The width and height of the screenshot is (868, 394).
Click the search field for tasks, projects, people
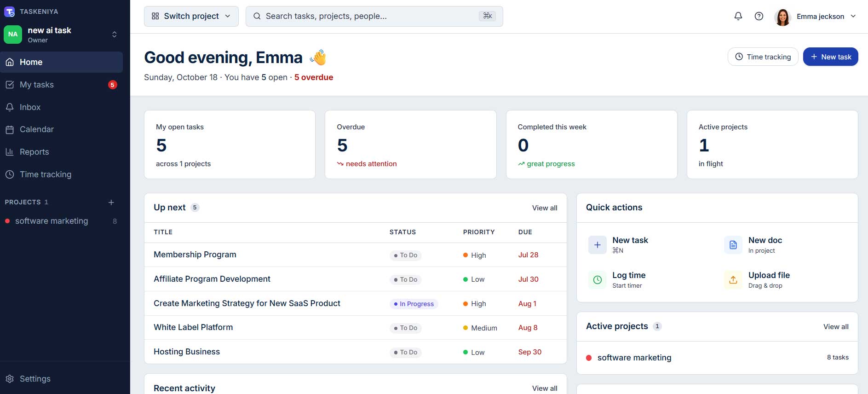coord(374,16)
